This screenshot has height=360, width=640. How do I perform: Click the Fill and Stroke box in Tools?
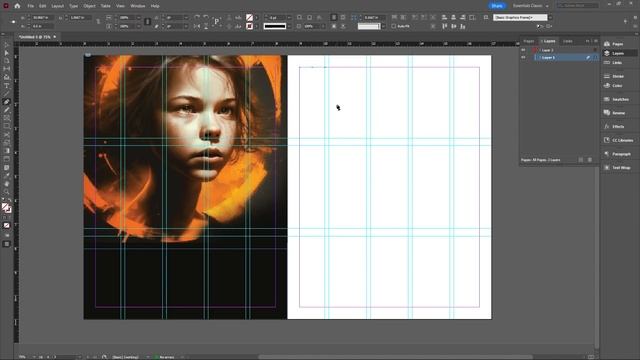tap(6, 208)
